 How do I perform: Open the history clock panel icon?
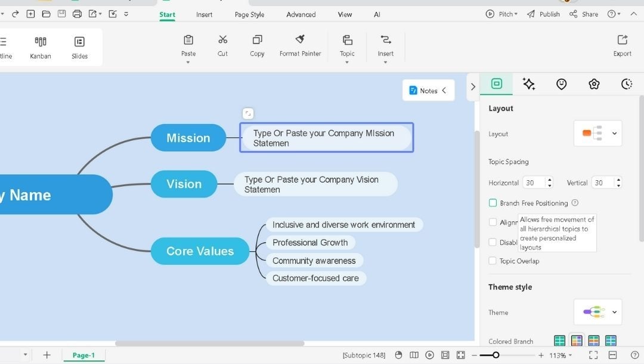pos(626,84)
